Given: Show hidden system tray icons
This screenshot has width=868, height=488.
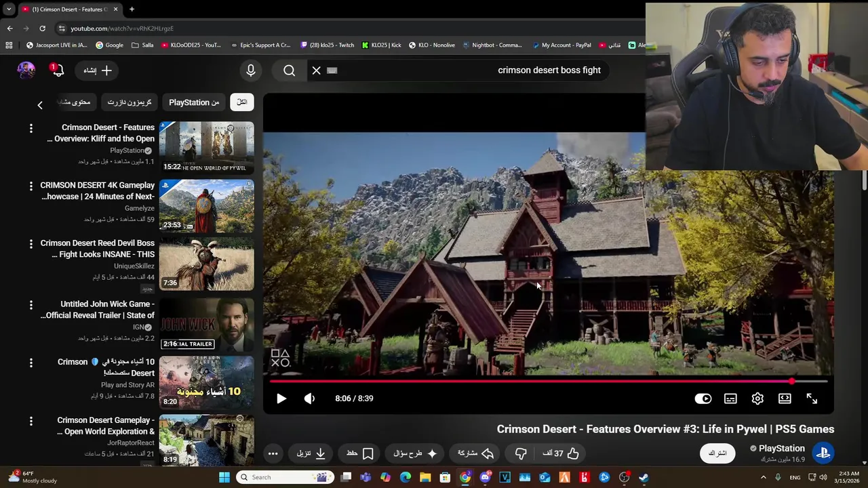Looking at the screenshot, I should (x=763, y=477).
